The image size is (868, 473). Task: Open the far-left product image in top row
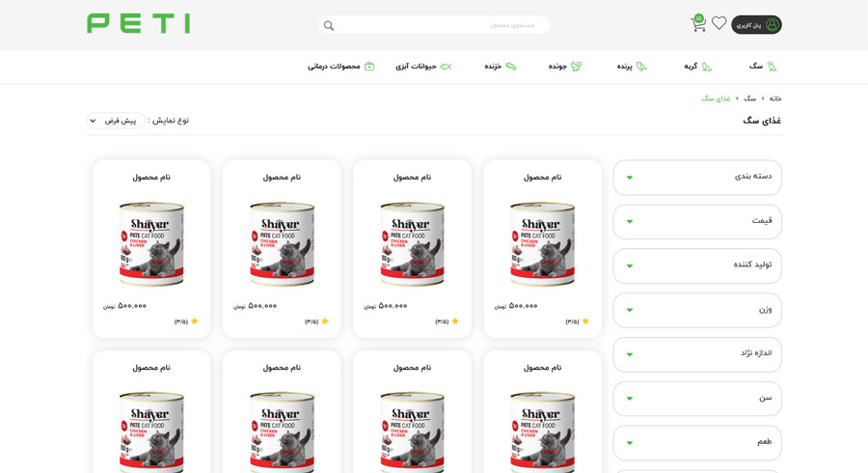(x=151, y=243)
